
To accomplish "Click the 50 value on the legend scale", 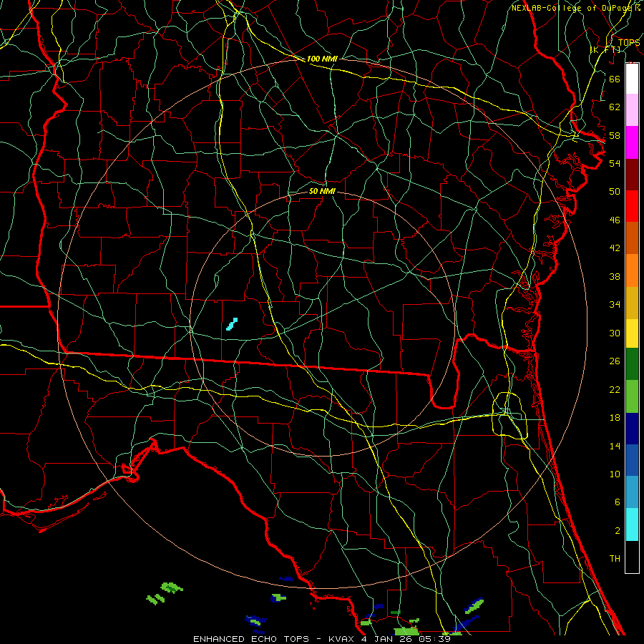I will point(615,191).
